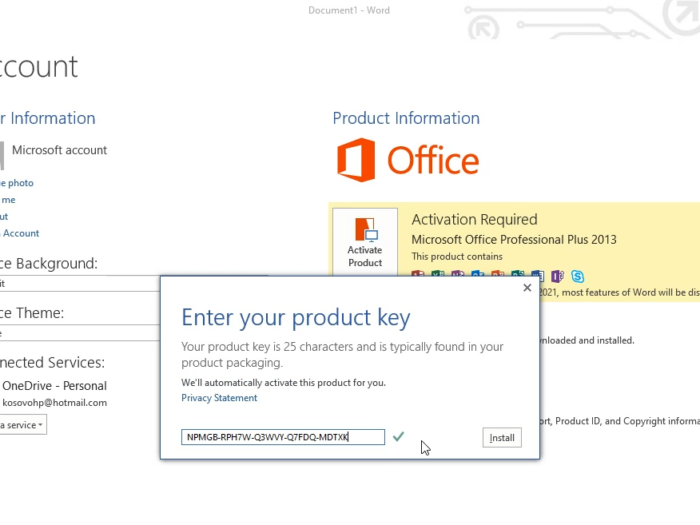Expand the Add a service dropdown
Viewport: 700px width, 525px height.
[23, 425]
